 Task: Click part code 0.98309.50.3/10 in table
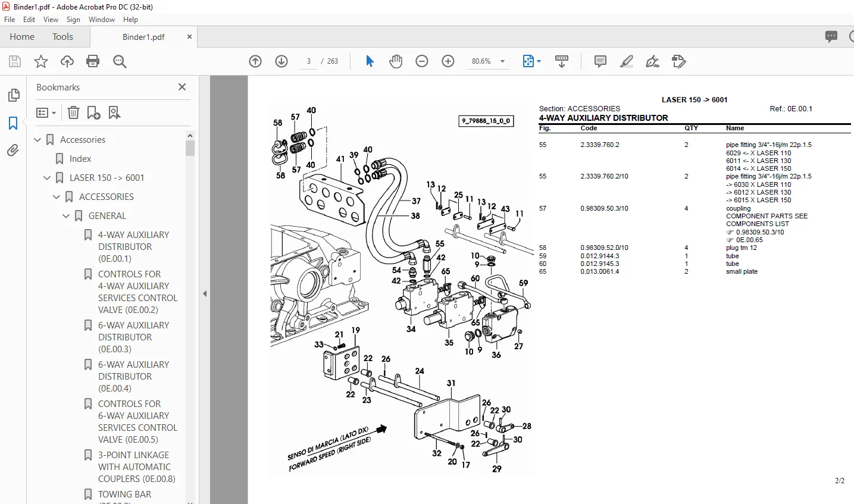coord(604,209)
